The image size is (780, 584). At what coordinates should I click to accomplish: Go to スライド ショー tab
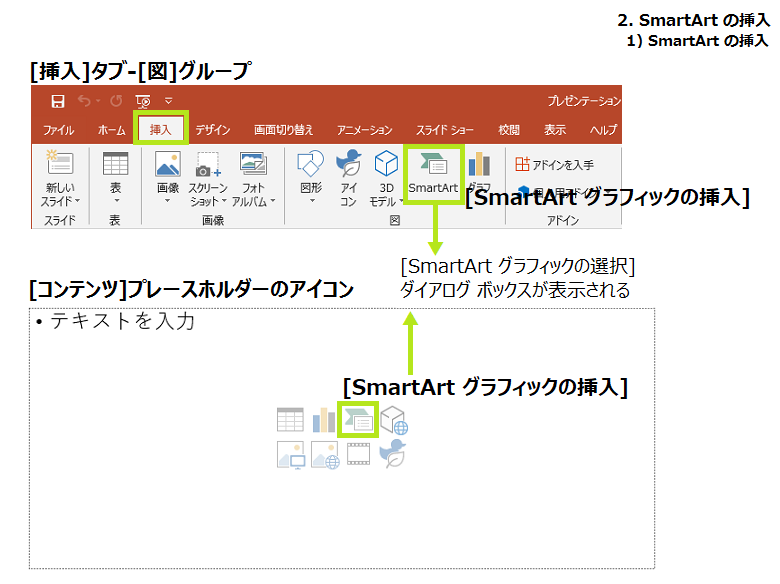click(x=445, y=130)
